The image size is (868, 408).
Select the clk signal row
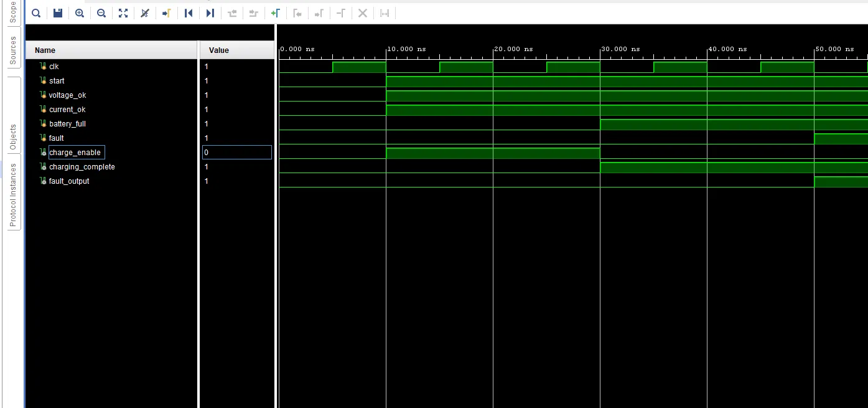[112, 66]
